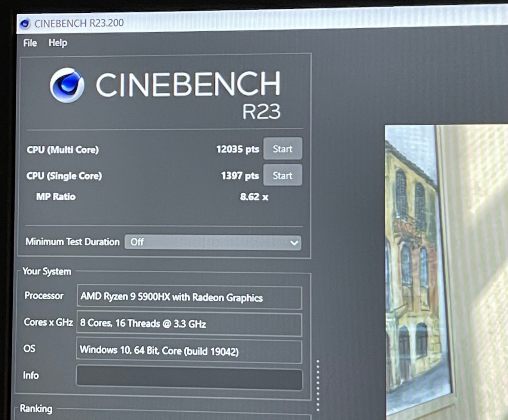
Task: Click the dotted panel divider handle
Action: pyautogui.click(x=318, y=385)
